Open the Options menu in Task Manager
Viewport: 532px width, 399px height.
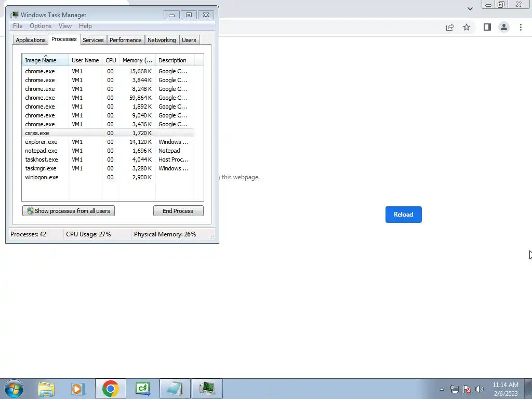[41, 26]
